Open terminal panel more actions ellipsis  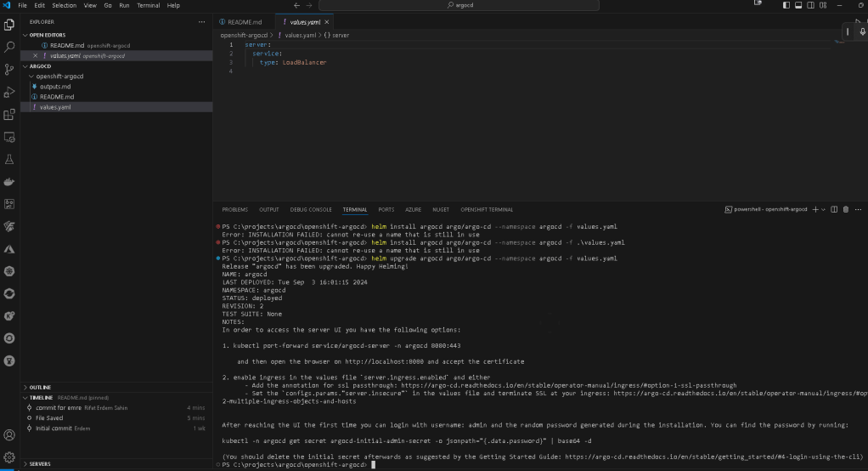click(x=858, y=209)
